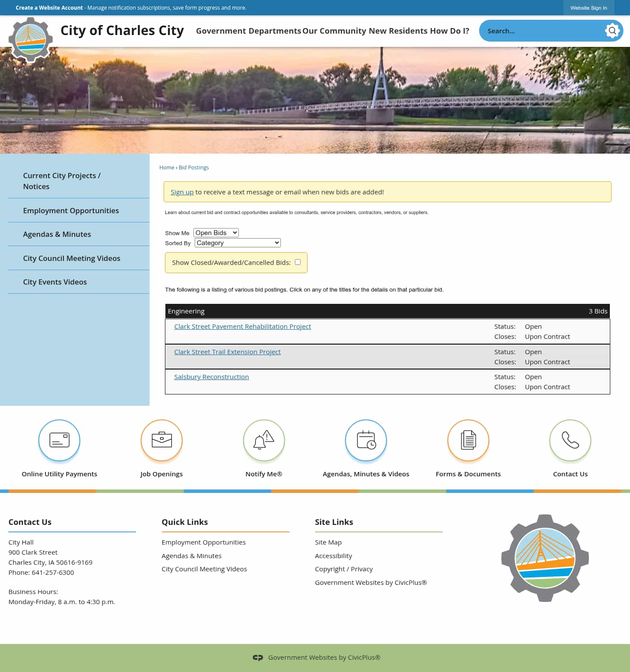Open How Do I? menu
Screen dimensions: 630x672
449,31
